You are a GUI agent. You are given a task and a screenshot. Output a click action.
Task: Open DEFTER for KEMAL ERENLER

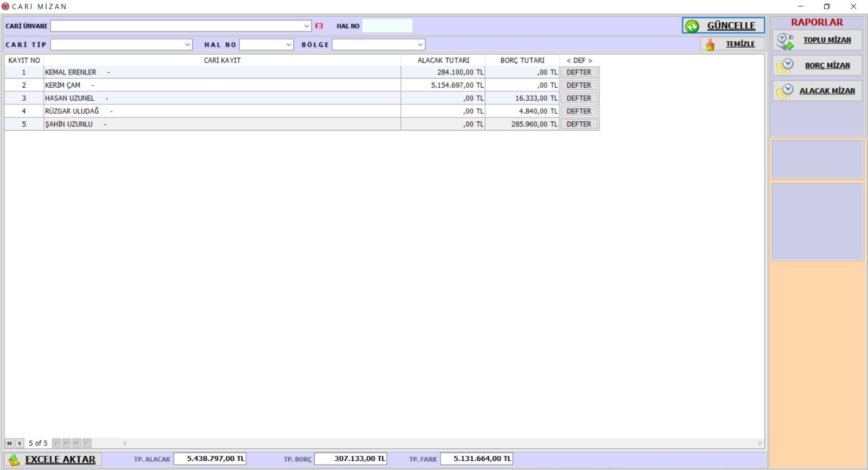pos(579,72)
